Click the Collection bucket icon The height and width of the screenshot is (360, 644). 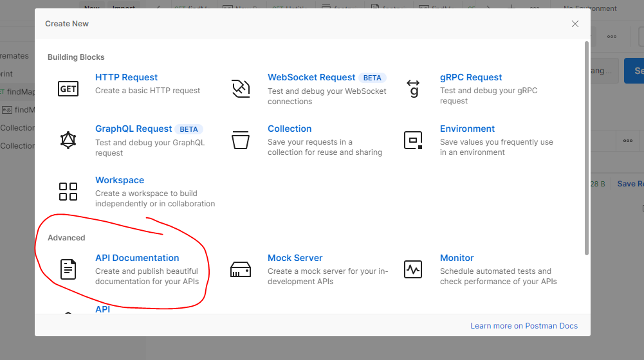tap(241, 140)
